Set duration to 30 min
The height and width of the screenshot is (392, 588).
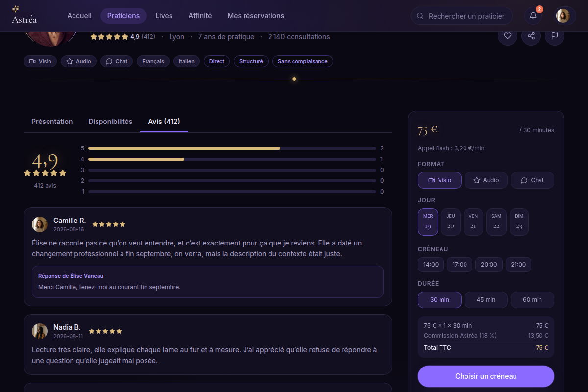point(440,300)
